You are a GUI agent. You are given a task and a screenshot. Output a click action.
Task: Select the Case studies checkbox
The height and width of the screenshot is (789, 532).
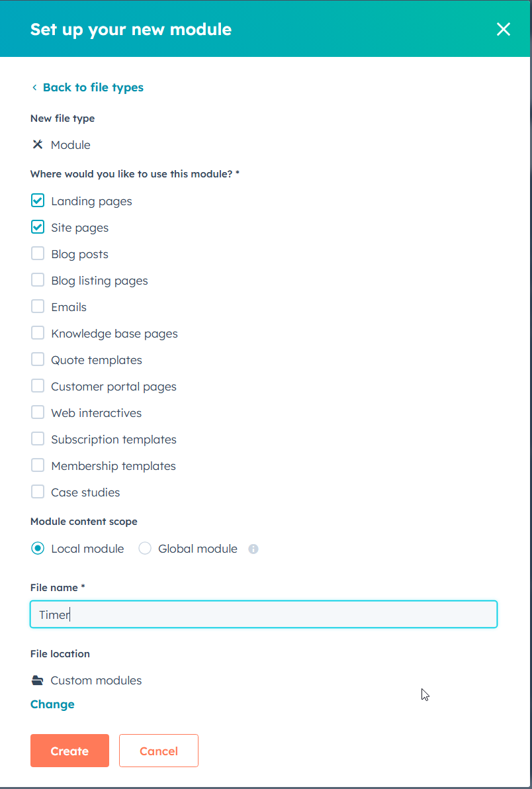click(38, 492)
